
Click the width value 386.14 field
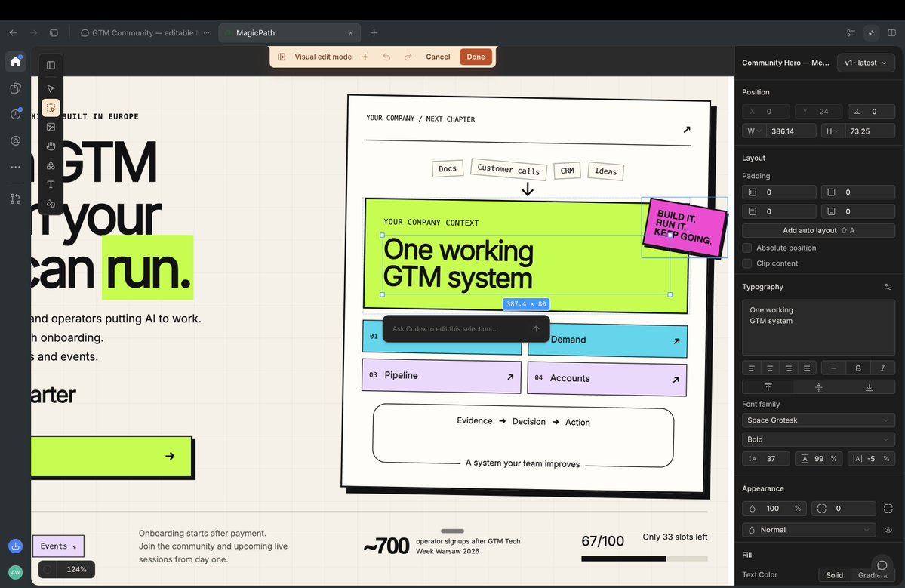coord(791,131)
